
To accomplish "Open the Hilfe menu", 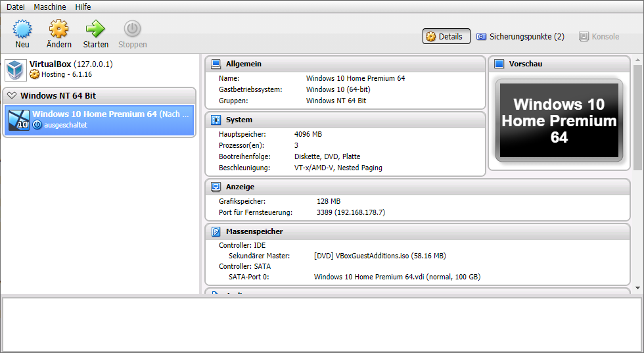I will 83,7.
